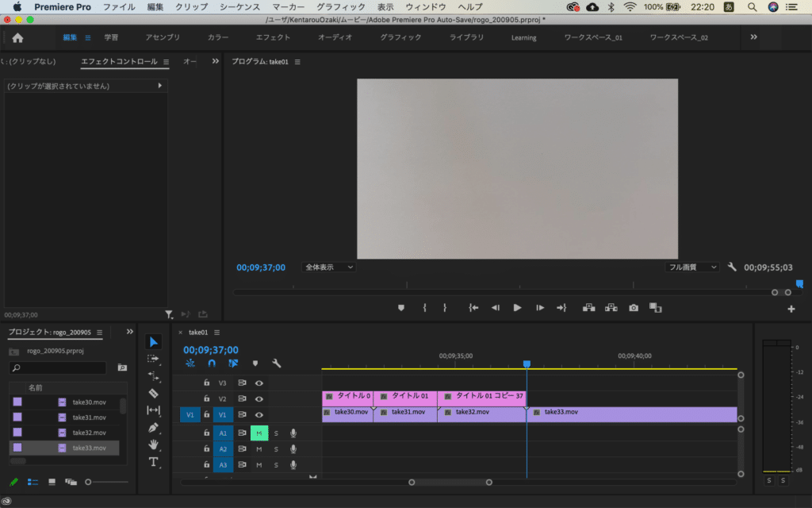Toggle lock for track V3
Screen dimensions: 812x508
tap(207, 383)
